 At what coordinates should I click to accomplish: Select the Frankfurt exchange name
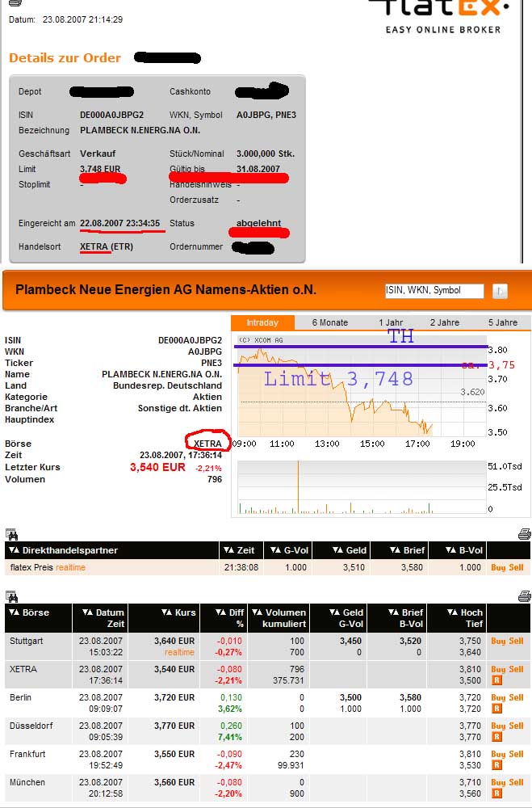click(x=27, y=755)
